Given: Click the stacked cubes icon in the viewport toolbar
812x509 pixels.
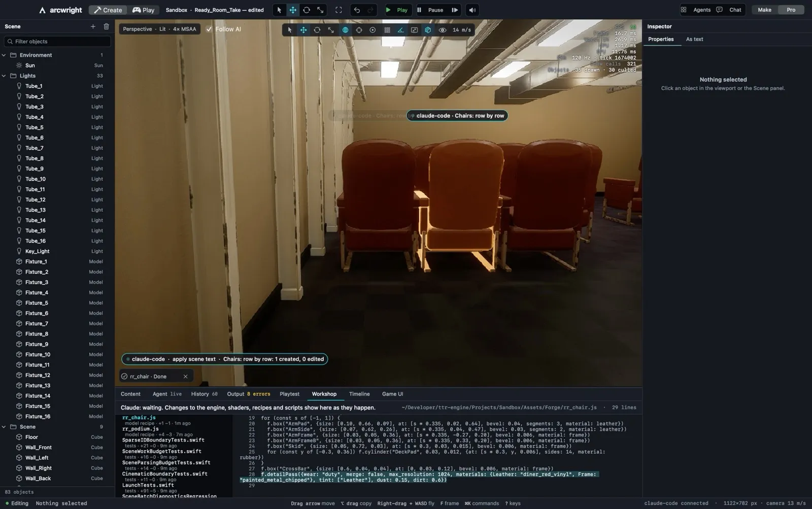Looking at the screenshot, I should tap(428, 30).
